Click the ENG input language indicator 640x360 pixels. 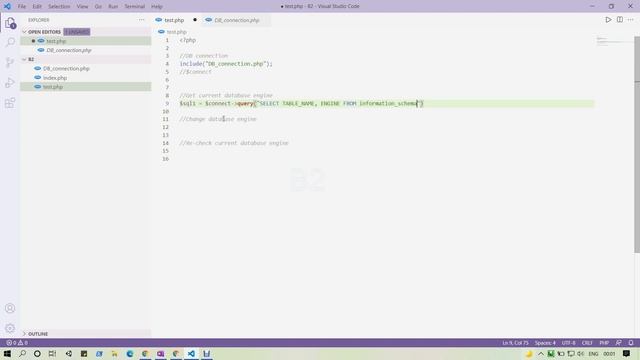click(593, 354)
